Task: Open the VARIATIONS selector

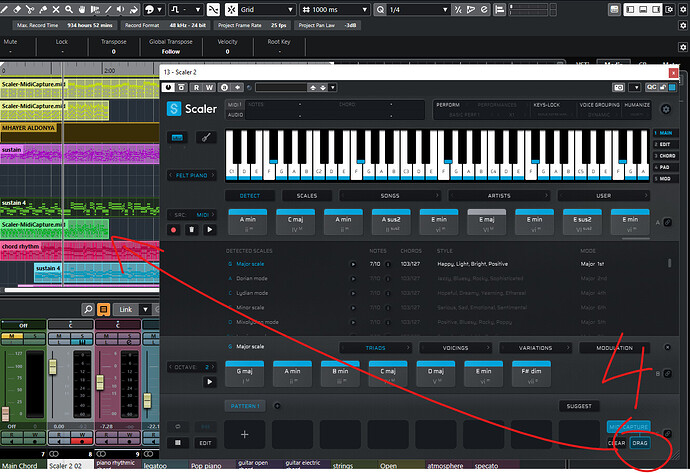Action: tap(535, 348)
